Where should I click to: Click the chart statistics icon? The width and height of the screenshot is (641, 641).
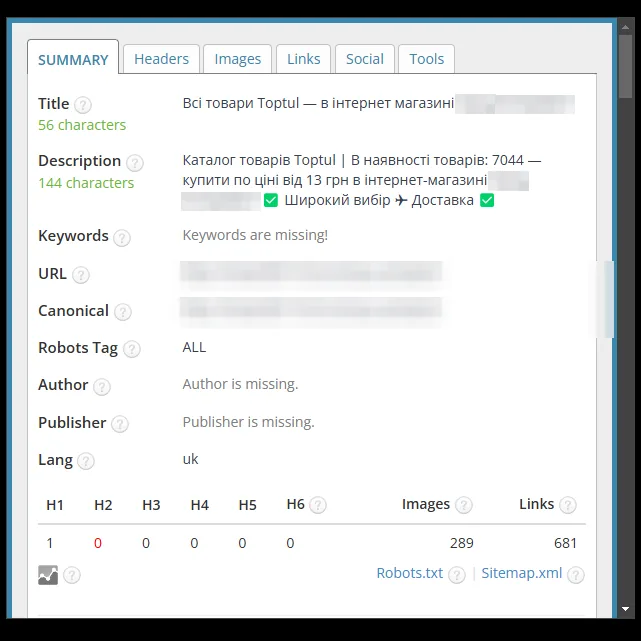[x=48, y=575]
